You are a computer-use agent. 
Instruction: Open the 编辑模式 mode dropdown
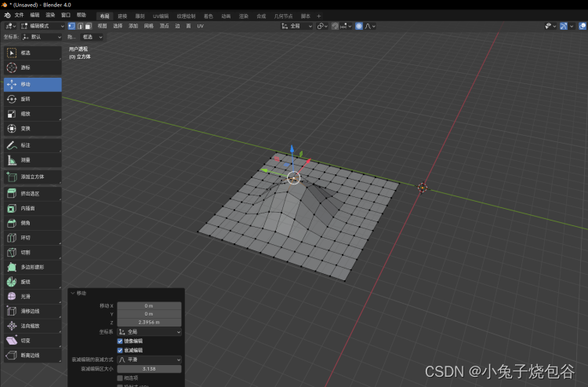(43, 26)
